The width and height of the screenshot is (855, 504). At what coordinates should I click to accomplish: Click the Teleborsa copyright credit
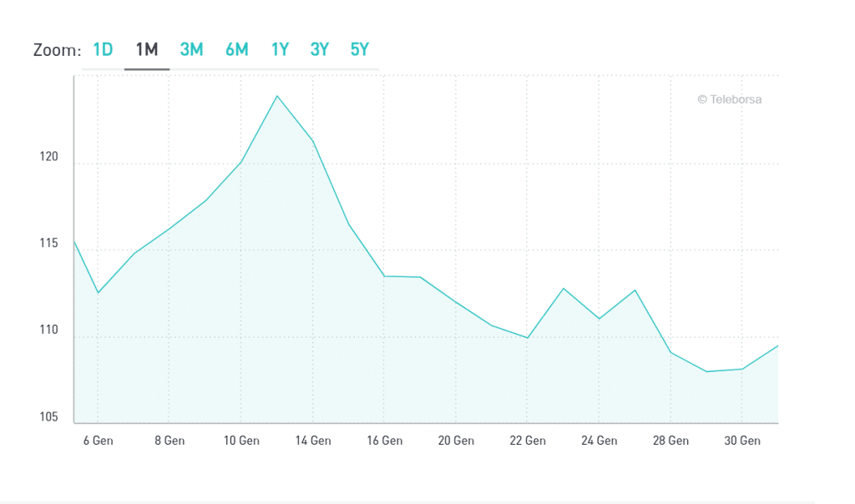[x=729, y=99]
